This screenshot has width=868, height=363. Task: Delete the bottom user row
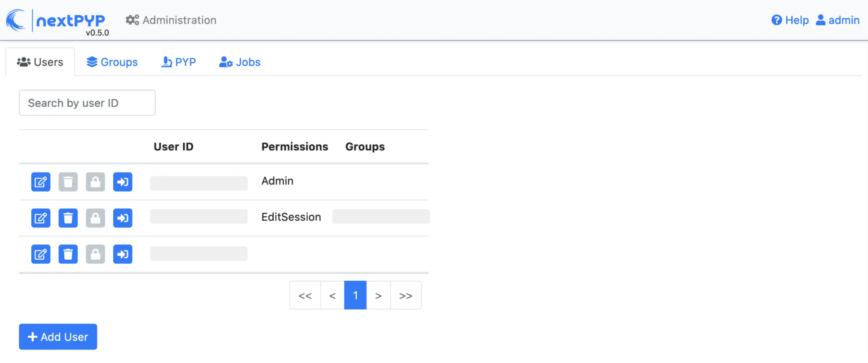click(68, 254)
